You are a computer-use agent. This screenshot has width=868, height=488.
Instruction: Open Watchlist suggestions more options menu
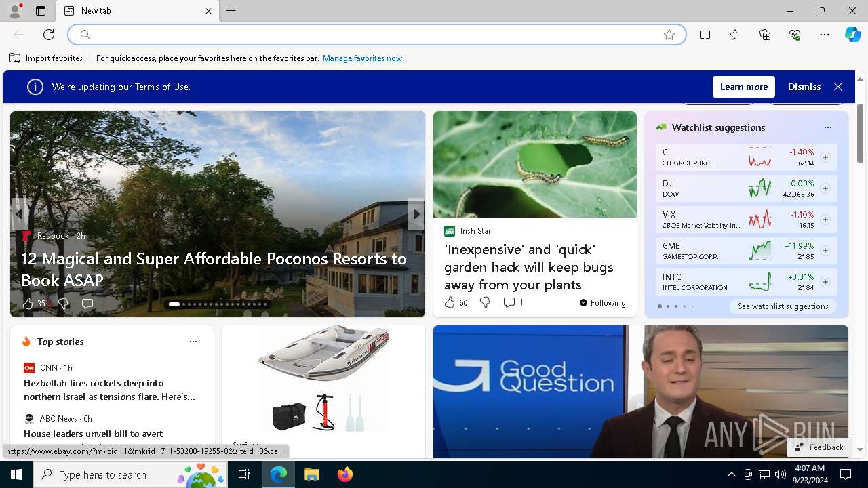tap(827, 127)
